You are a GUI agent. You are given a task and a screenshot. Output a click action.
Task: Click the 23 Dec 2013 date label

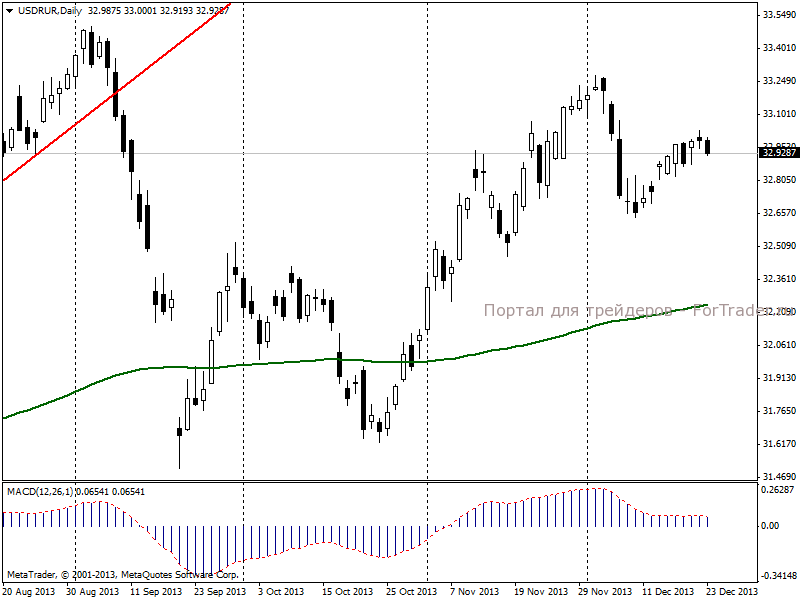point(733,592)
